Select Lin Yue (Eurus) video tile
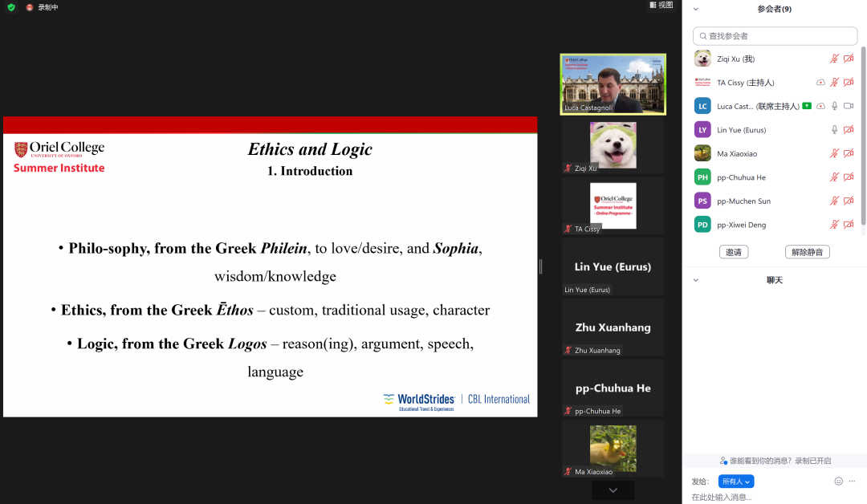Image resolution: width=867 pixels, height=504 pixels. tap(613, 267)
